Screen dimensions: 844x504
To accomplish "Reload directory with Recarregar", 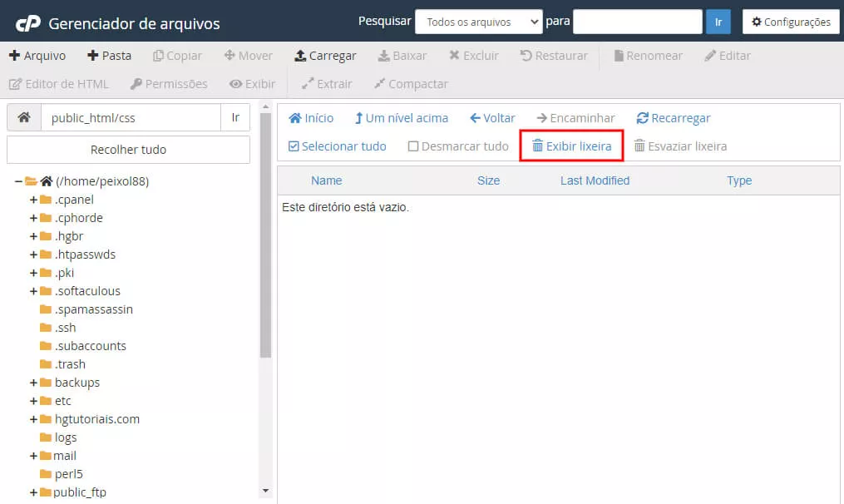I will [x=674, y=118].
